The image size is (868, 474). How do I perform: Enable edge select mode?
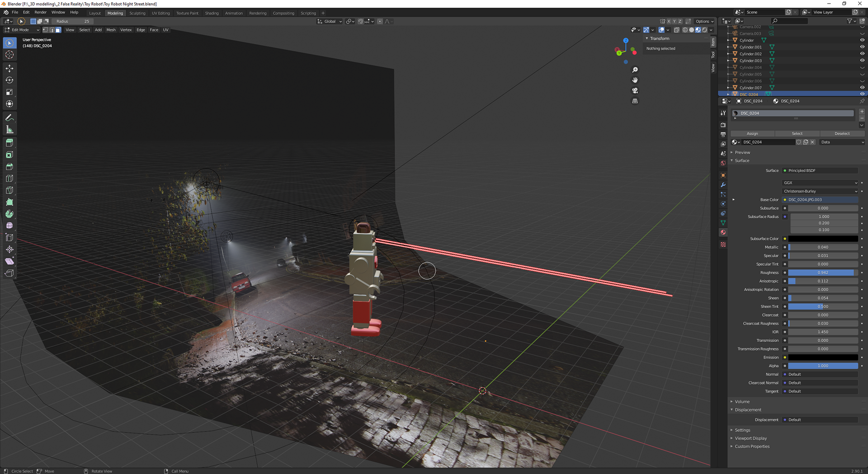[52, 30]
